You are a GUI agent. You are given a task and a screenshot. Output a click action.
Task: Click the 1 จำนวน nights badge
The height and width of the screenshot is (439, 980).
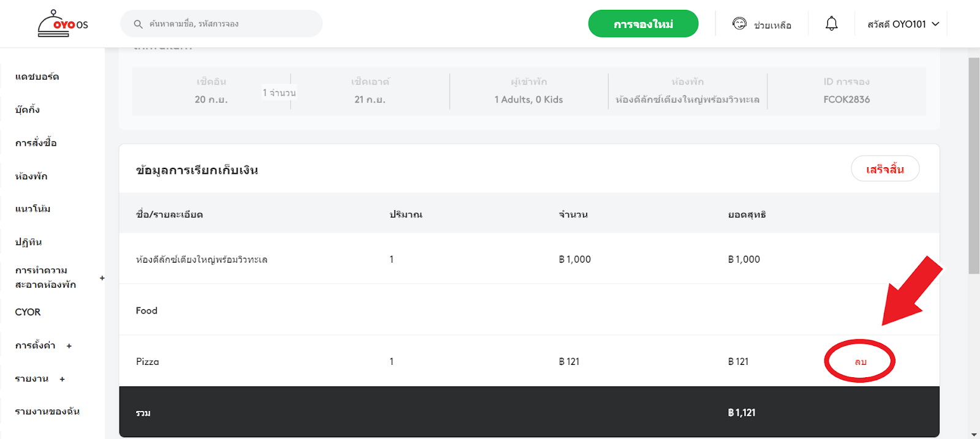click(x=279, y=93)
